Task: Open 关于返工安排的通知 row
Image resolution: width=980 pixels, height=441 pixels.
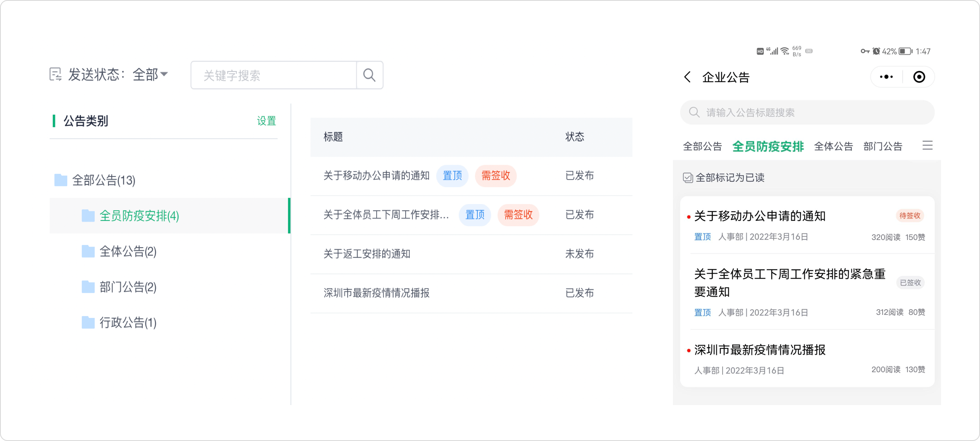Action: (x=367, y=254)
